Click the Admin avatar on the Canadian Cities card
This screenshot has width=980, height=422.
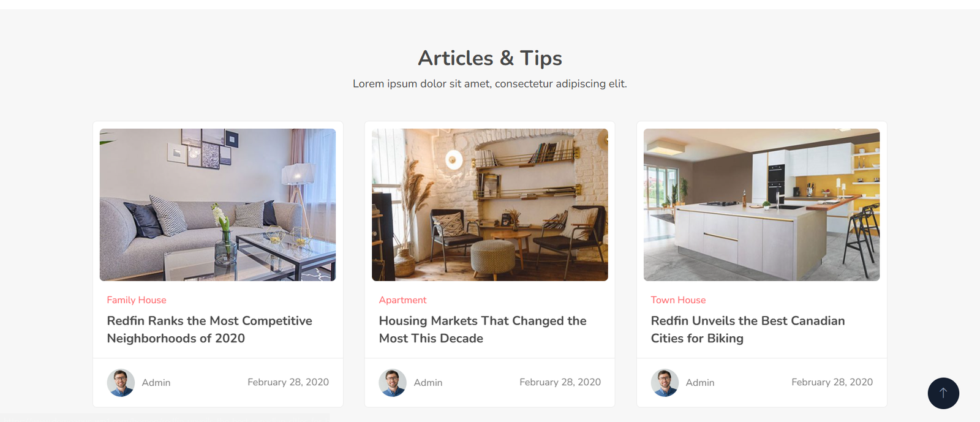pos(665,383)
